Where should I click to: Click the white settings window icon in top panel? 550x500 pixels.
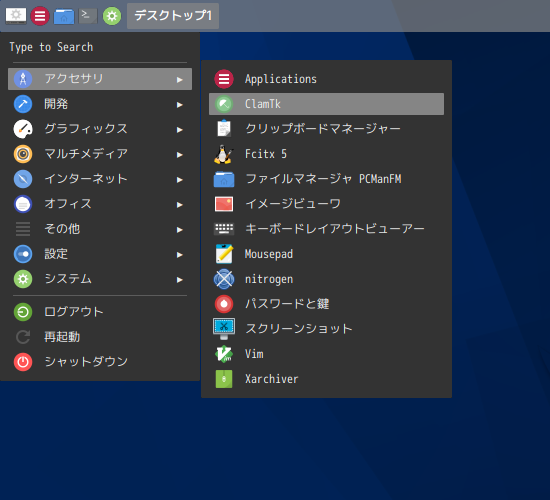pyautogui.click(x=16, y=16)
